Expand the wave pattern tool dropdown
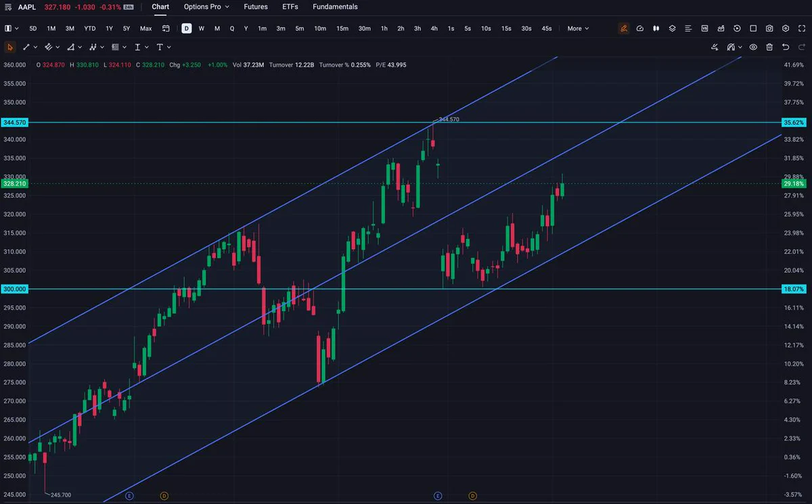The image size is (812, 504). click(x=102, y=47)
